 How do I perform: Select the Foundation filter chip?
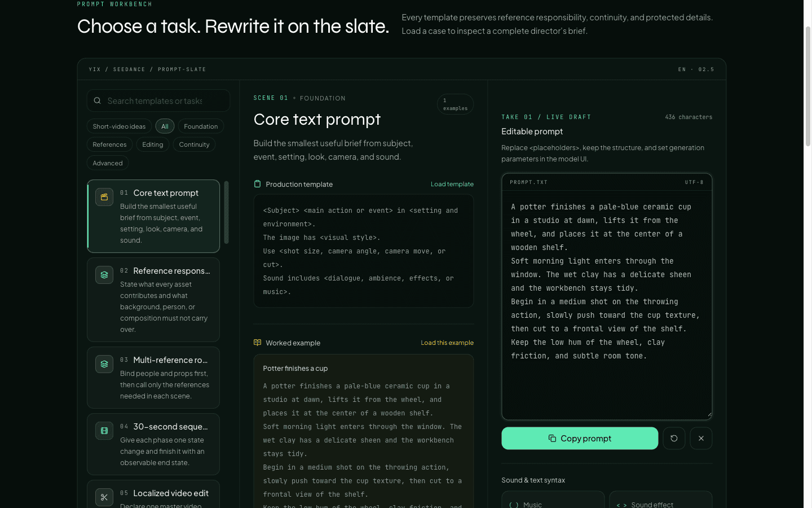pos(201,126)
